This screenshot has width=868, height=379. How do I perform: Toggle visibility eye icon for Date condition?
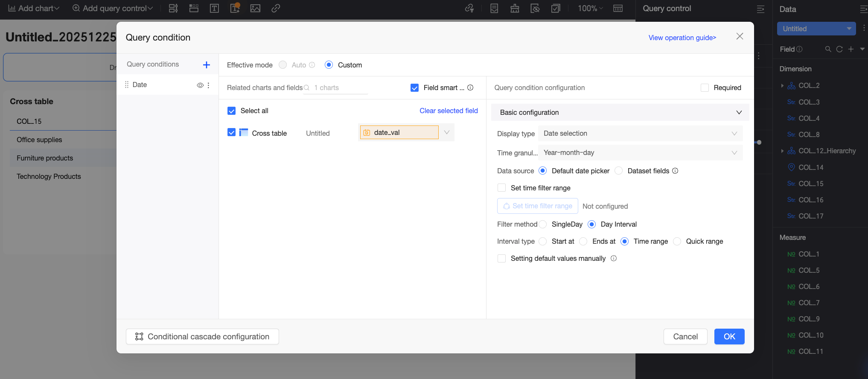point(200,85)
